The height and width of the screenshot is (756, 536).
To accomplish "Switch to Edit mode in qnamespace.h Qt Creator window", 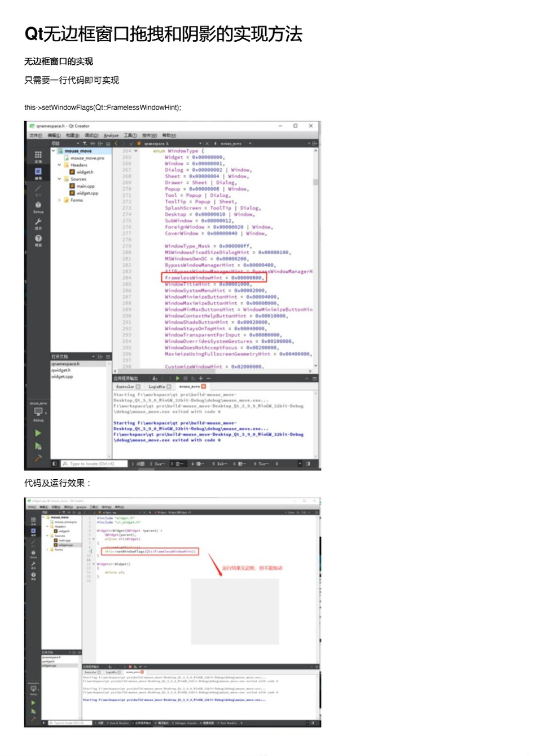I will (x=38, y=172).
